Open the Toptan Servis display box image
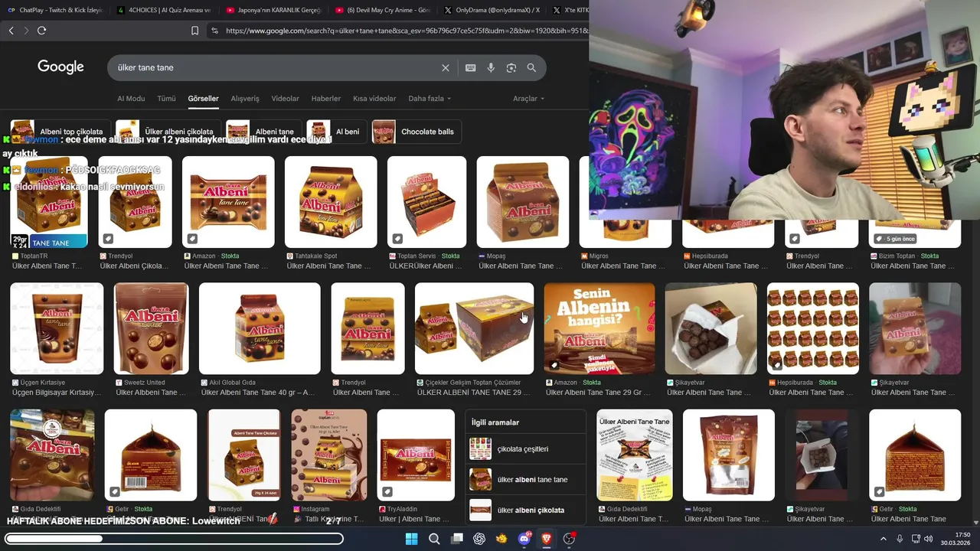 (x=426, y=202)
